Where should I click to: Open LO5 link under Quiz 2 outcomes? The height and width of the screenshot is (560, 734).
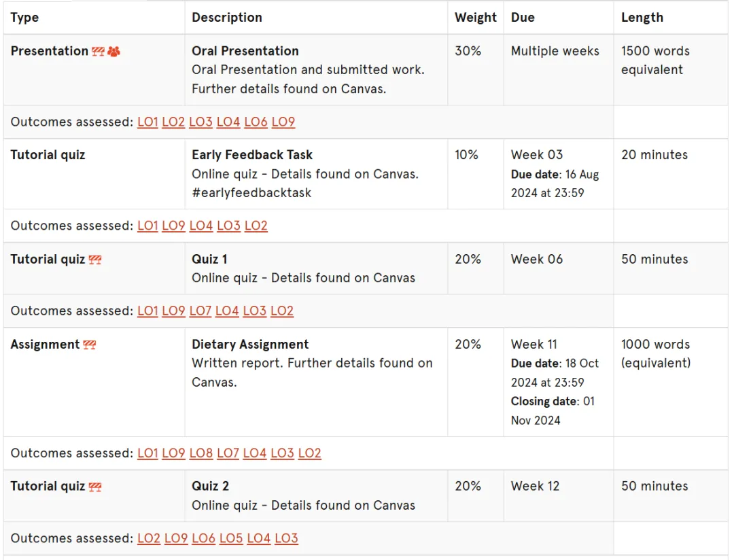(x=231, y=539)
